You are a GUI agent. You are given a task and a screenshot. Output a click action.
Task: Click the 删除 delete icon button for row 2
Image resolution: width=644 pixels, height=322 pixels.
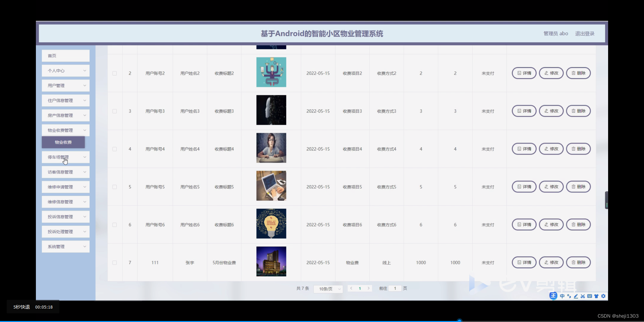(578, 73)
